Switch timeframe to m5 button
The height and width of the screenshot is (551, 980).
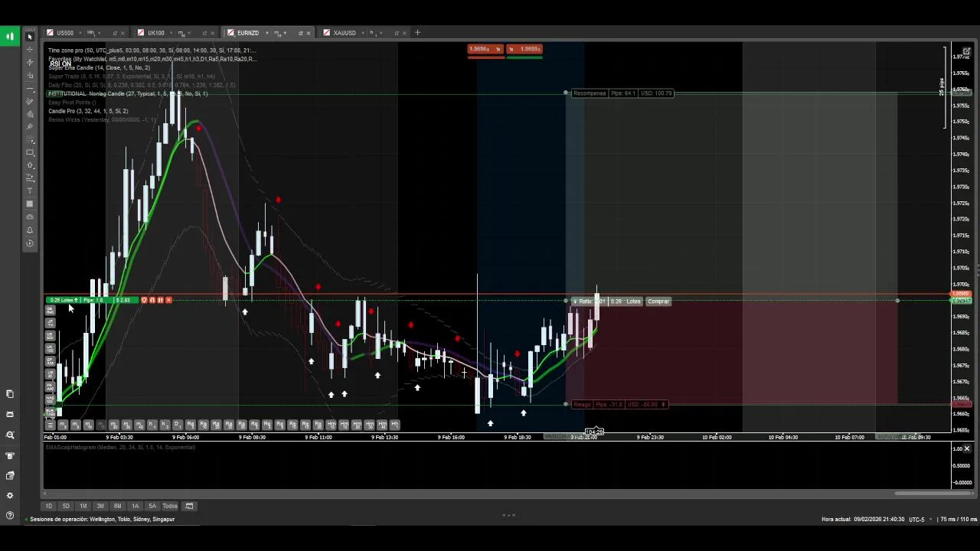click(63, 425)
